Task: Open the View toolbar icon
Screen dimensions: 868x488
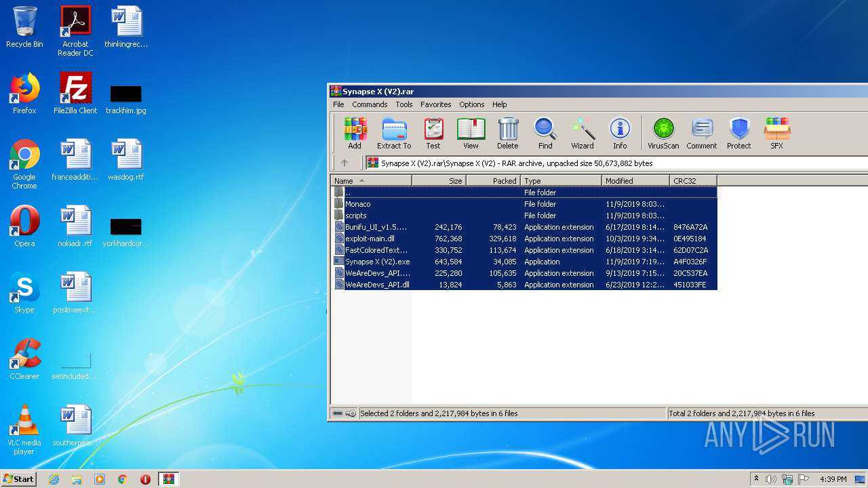Action: coord(471,133)
